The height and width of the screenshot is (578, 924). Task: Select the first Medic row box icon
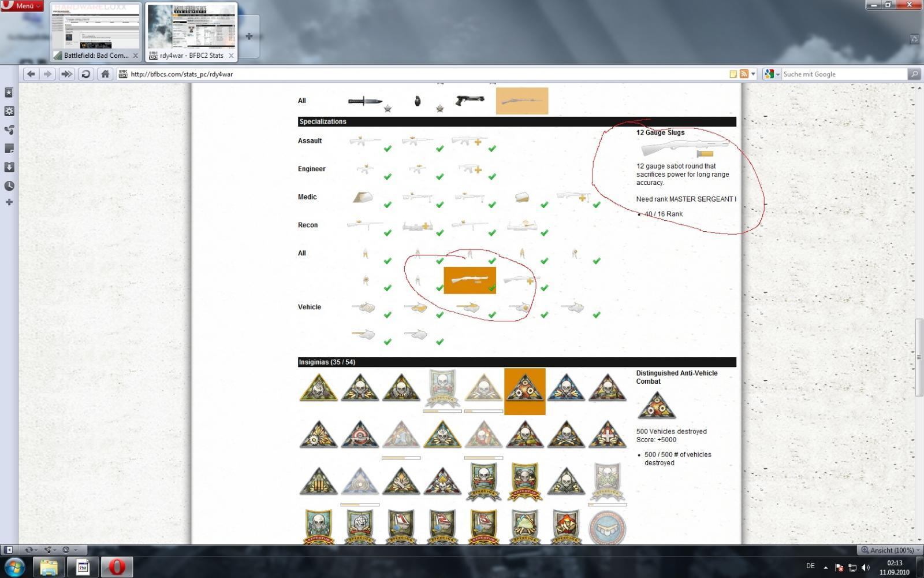pos(363,197)
